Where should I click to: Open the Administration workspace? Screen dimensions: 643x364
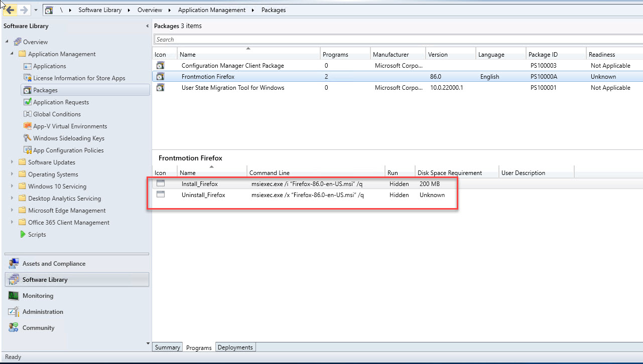pos(43,312)
